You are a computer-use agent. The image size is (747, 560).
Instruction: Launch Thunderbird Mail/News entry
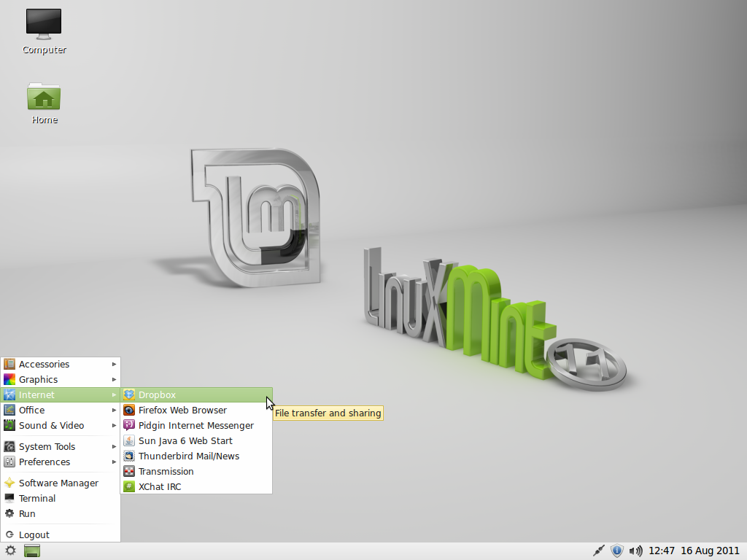pyautogui.click(x=196, y=456)
